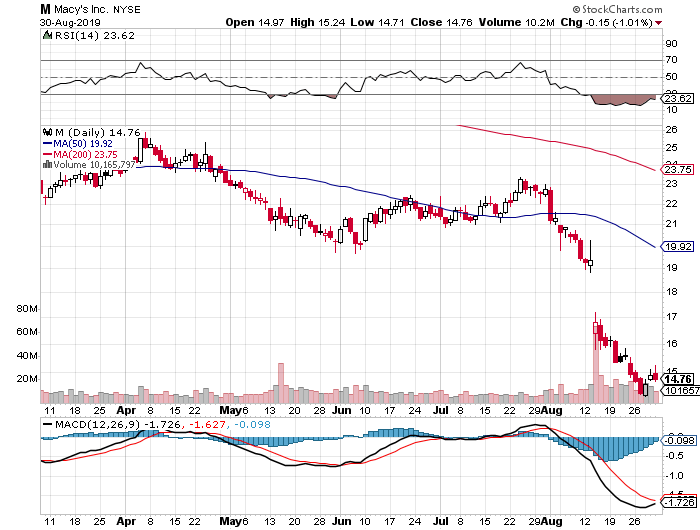Click the red MA(200) legend line marker
This screenshot has height=530, width=700.
click(x=47, y=154)
